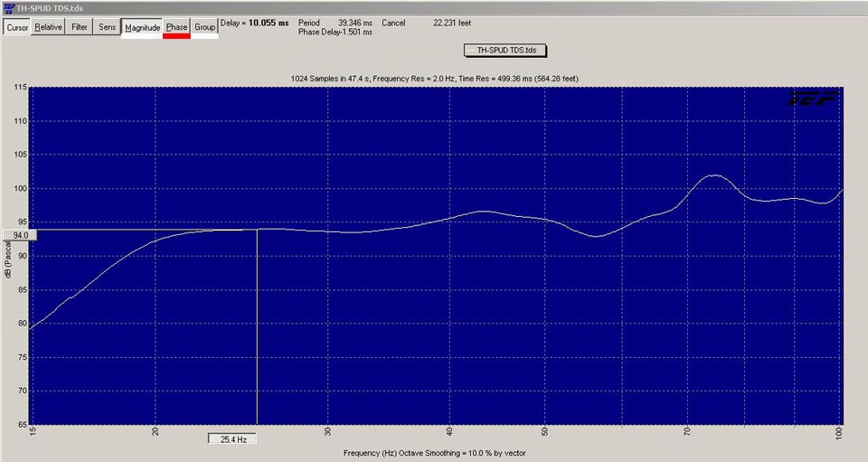Click the Phase Delay-1.501 ms text
Viewport: 868px width, 462px height.
click(335, 32)
